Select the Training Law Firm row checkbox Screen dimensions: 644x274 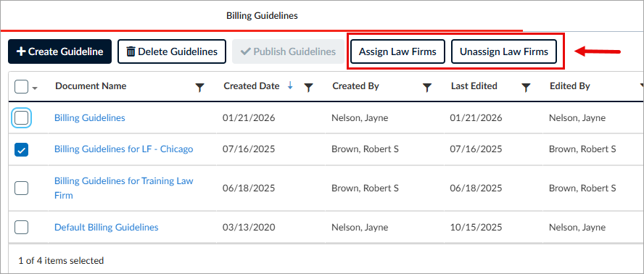pyautogui.click(x=21, y=188)
